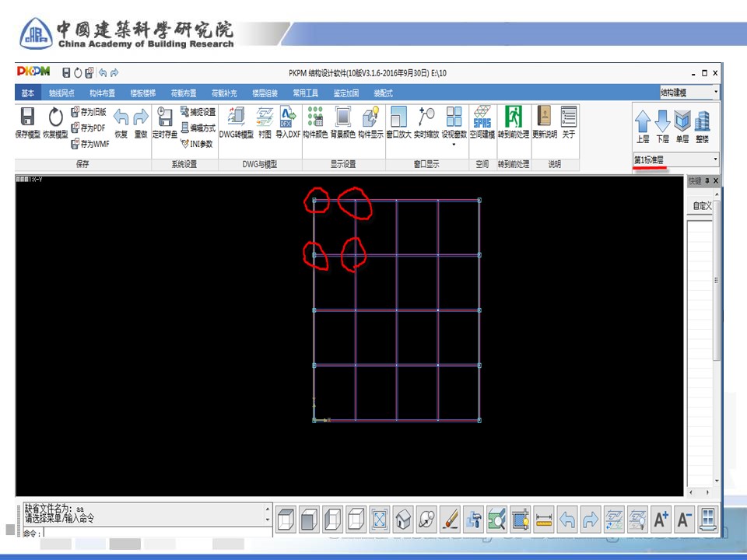Click the 保存模型 save model icon

(x=27, y=117)
